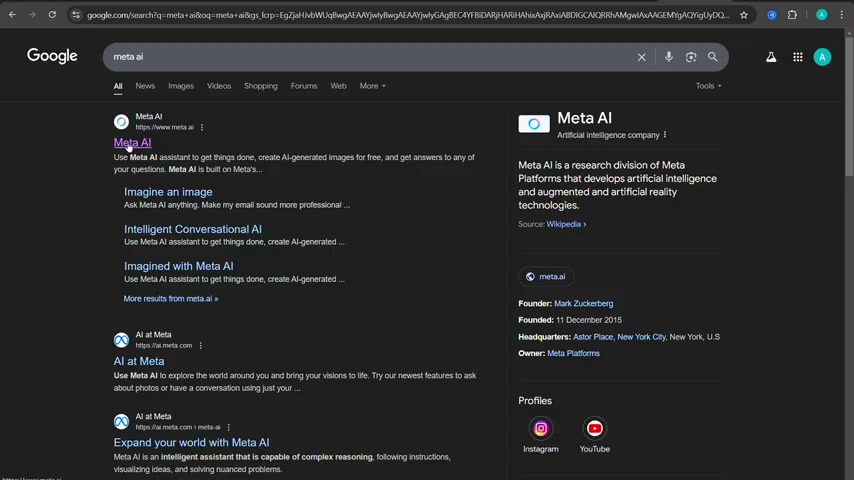
Task: Bookmark this page with the star icon
Action: 744,15
